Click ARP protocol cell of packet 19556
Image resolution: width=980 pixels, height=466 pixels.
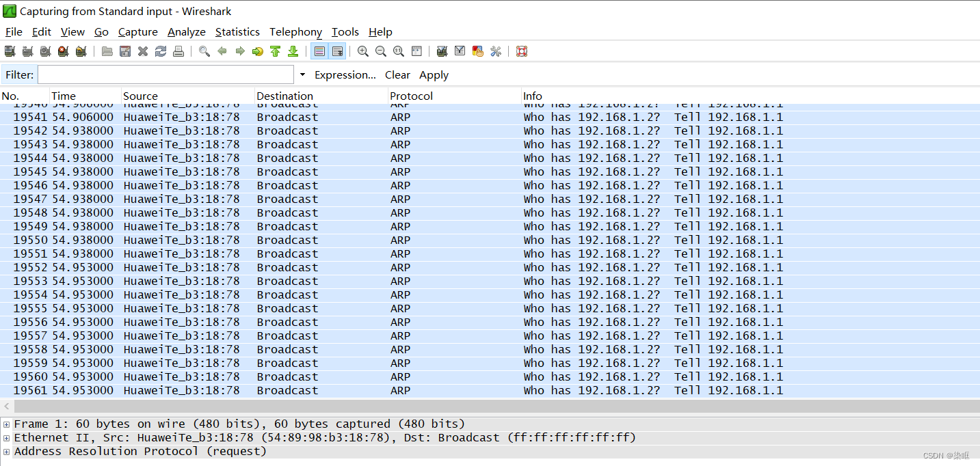click(400, 322)
